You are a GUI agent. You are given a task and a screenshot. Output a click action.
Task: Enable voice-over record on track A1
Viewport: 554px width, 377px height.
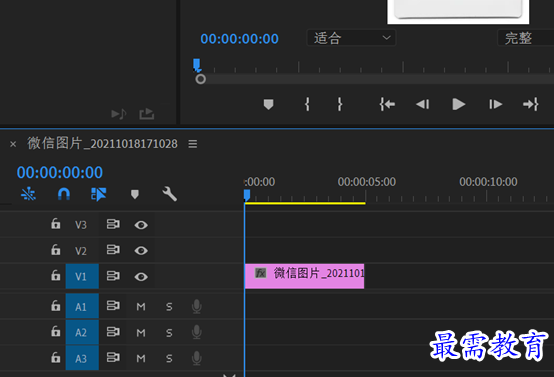(x=197, y=306)
